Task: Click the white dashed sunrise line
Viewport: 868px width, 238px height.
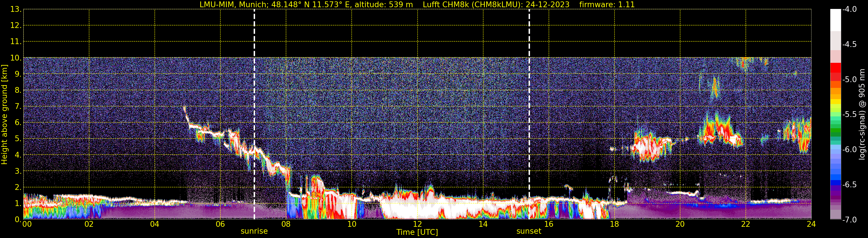Action: coord(254,101)
